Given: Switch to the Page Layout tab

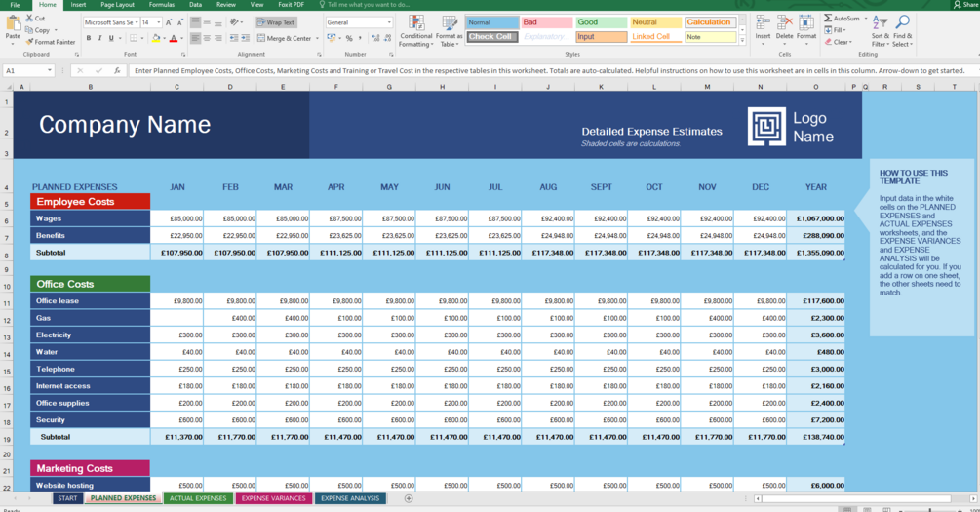Looking at the screenshot, I should click(x=117, y=4).
